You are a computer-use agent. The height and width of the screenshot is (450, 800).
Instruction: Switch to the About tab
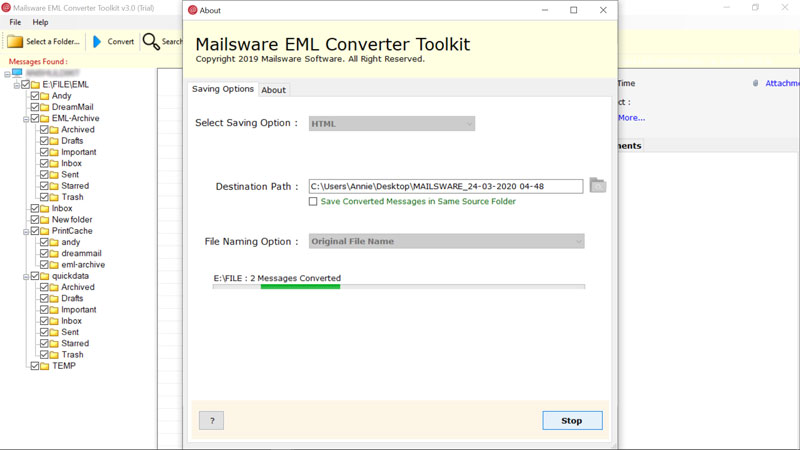(x=273, y=90)
